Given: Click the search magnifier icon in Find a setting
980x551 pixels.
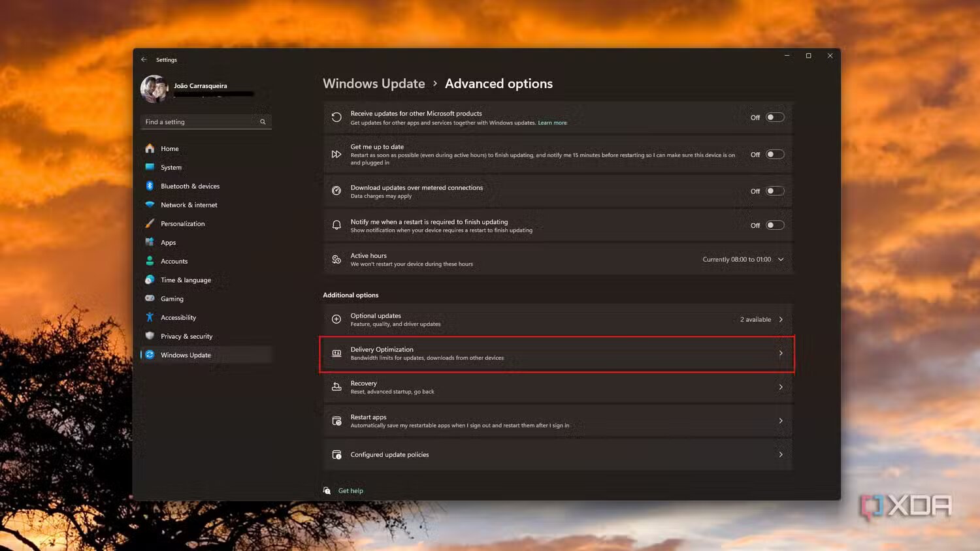Looking at the screenshot, I should point(263,122).
